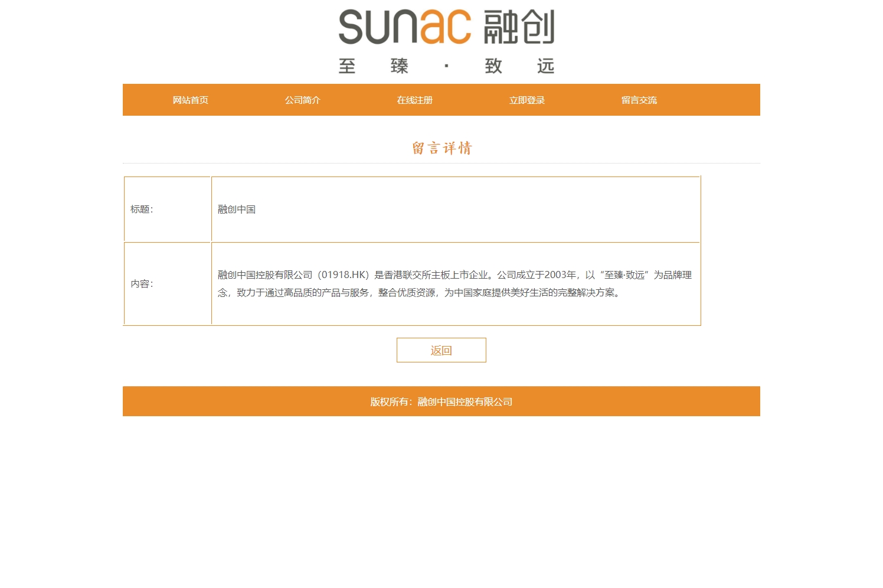Go to the 公司简介 page
883x588 pixels.
coord(303,100)
